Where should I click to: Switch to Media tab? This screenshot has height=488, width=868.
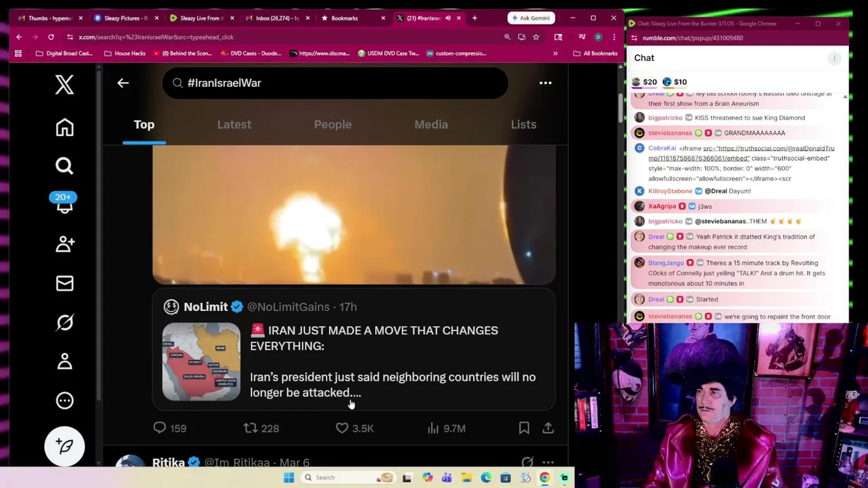coord(431,125)
